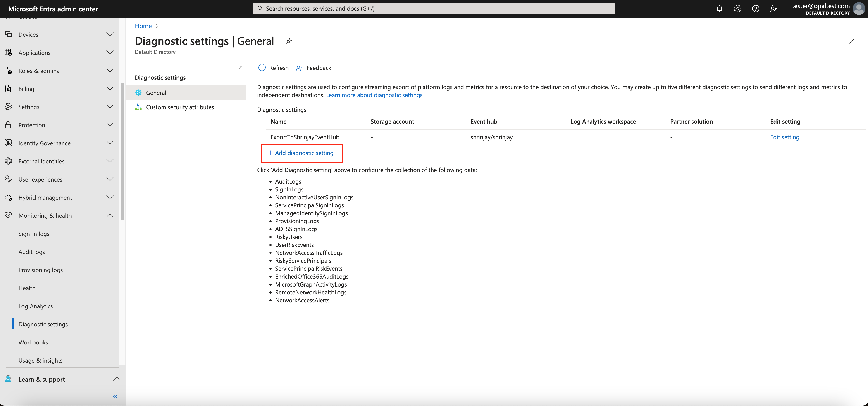Open Learn more about diagnostic settings link

point(374,95)
